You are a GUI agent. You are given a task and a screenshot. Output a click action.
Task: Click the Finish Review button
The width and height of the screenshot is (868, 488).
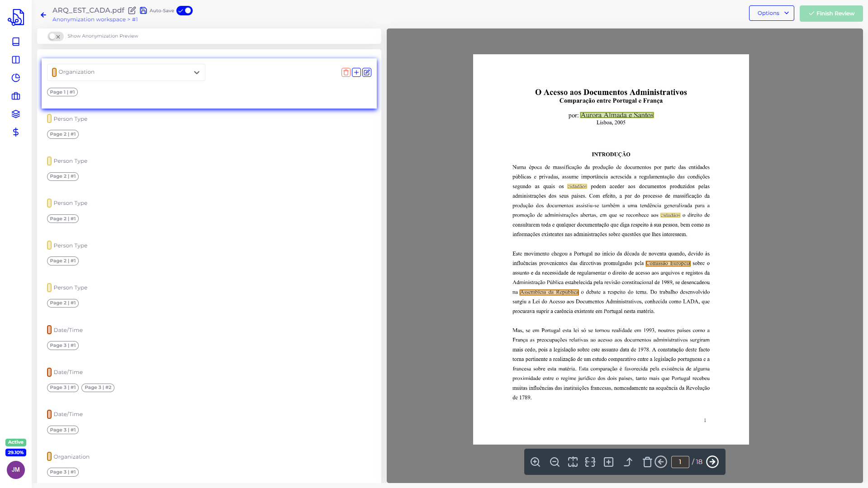pos(831,13)
